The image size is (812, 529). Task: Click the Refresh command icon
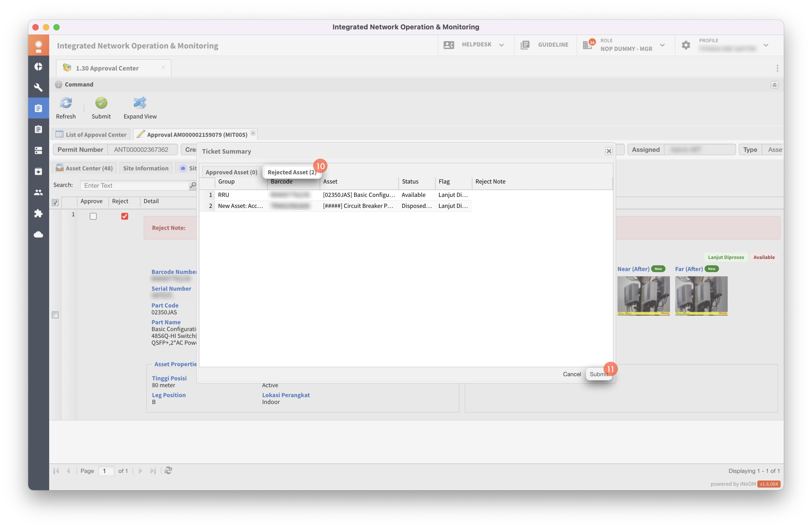(66, 103)
